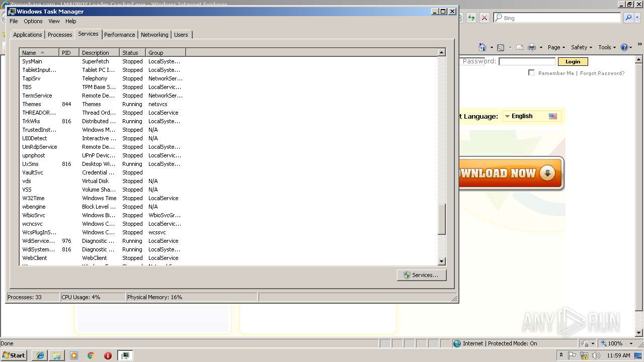Click the globe security zone icon
Viewport: 644px width, 362px height.
pyautogui.click(x=457, y=343)
